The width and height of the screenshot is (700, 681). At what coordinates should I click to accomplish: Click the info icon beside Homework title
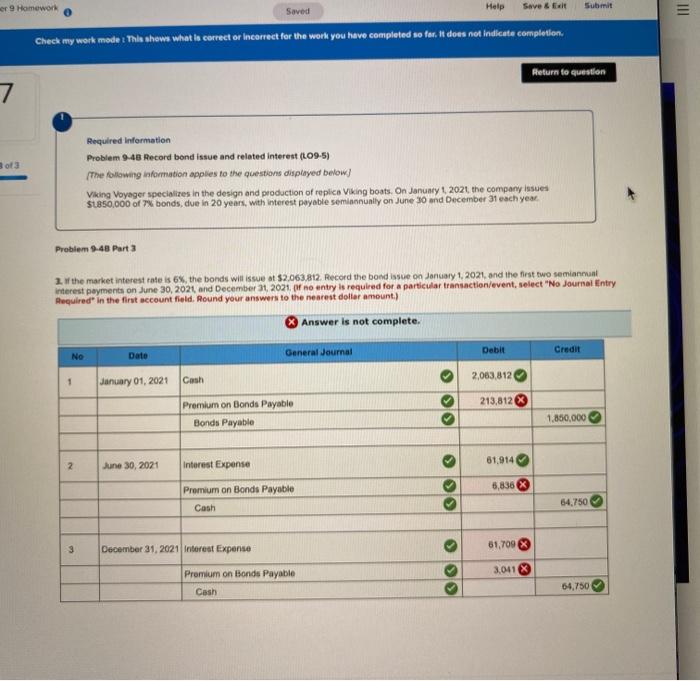click(68, 13)
